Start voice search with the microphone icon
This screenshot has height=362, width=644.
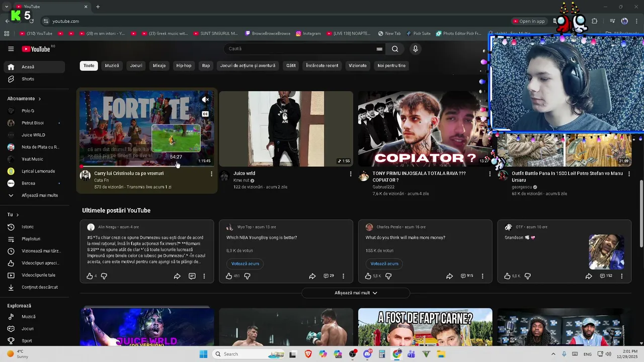click(x=415, y=49)
